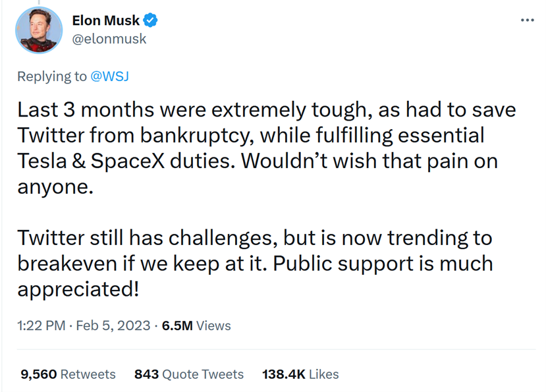View the 6.5M Views analytics
The width and height of the screenshot is (546, 392).
point(196,325)
